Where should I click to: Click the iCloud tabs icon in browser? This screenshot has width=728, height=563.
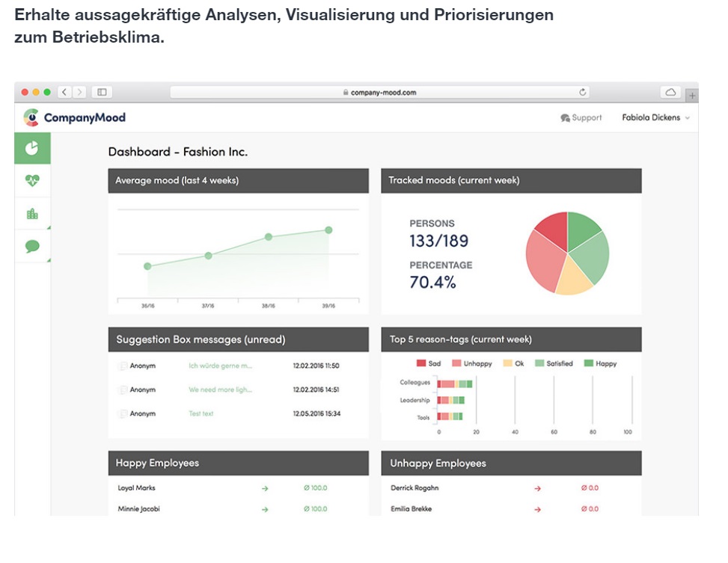click(670, 92)
